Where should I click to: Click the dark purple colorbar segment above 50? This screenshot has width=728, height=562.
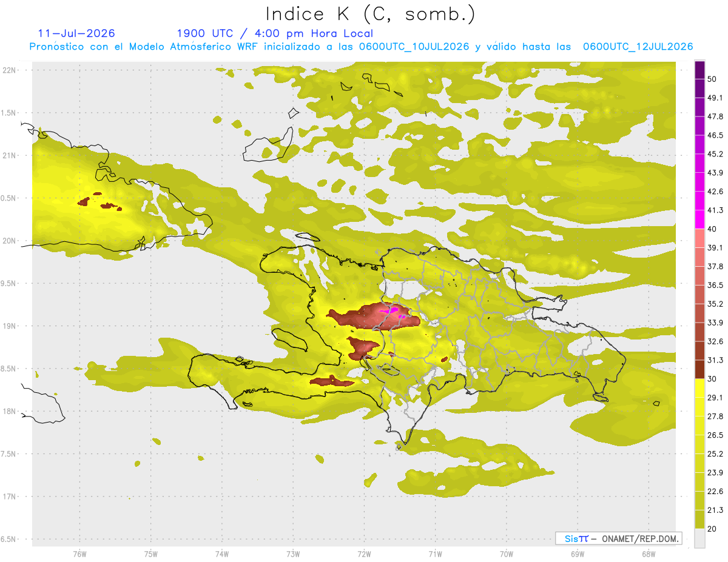click(x=699, y=70)
